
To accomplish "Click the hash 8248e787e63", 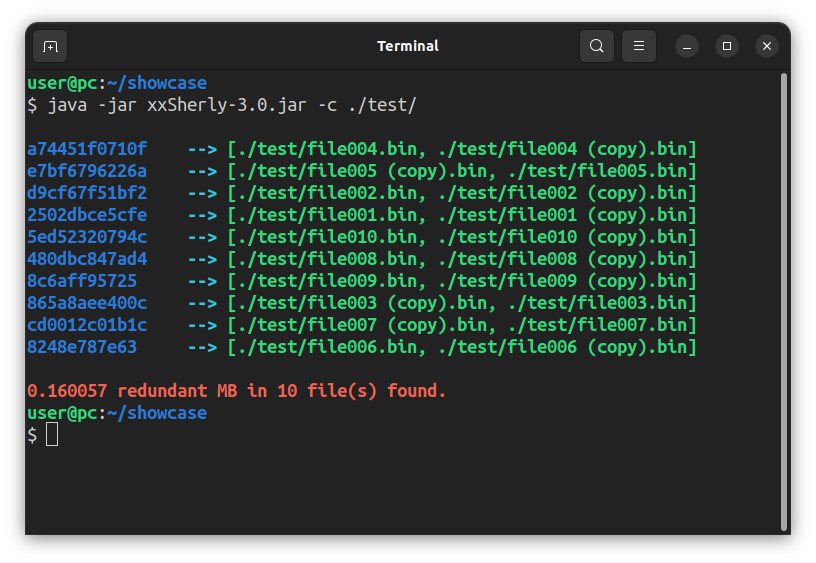I will tap(82, 347).
